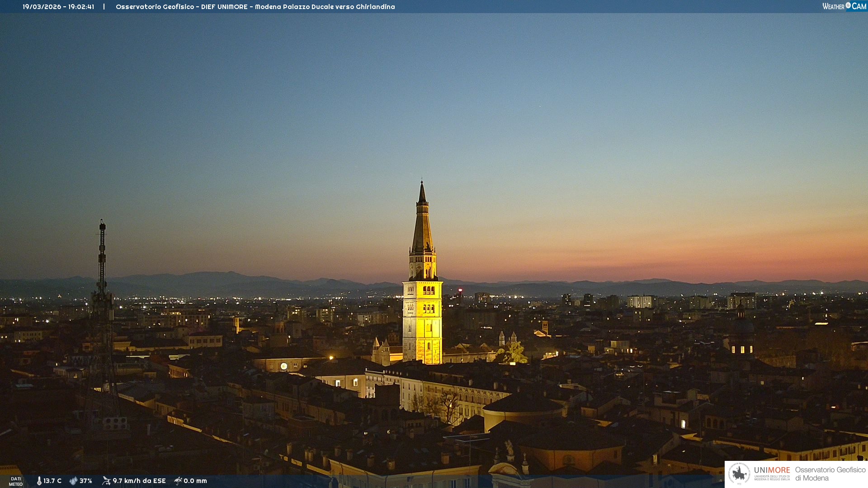Click the UNIMORE university seal icon
This screenshot has width=868, height=488.
tap(739, 474)
